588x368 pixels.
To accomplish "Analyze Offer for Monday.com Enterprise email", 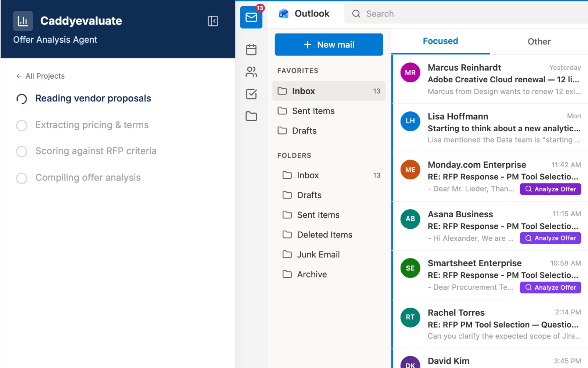I will click(550, 189).
